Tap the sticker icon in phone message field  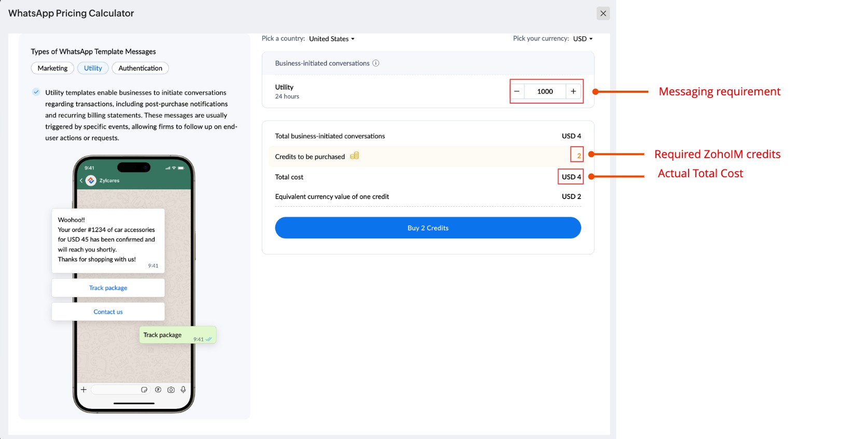[144, 390]
